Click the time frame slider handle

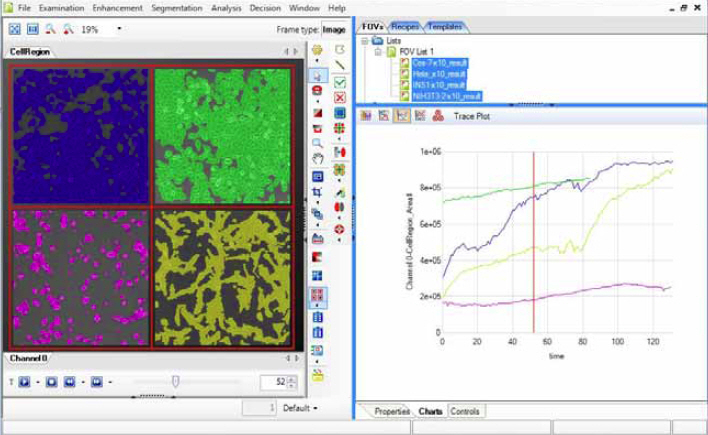[176, 380]
